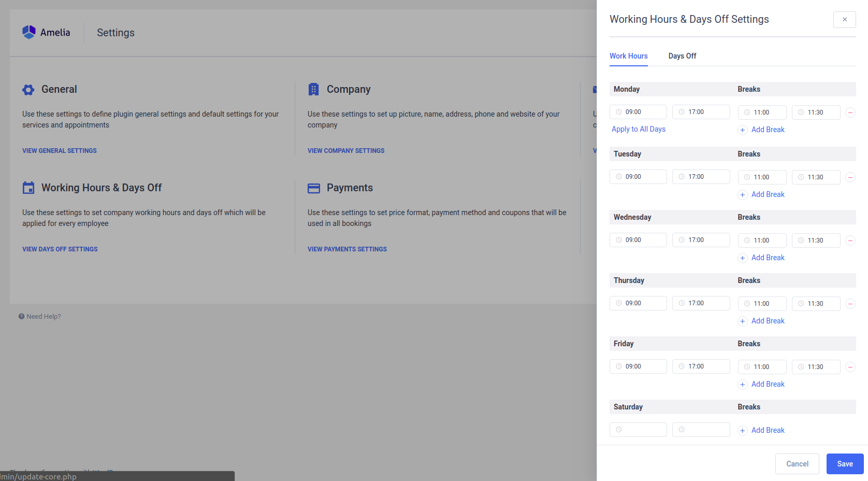Image resolution: width=868 pixels, height=481 pixels.
Task: Remove Friday's 11:00 break with the minus icon
Action: (x=850, y=367)
